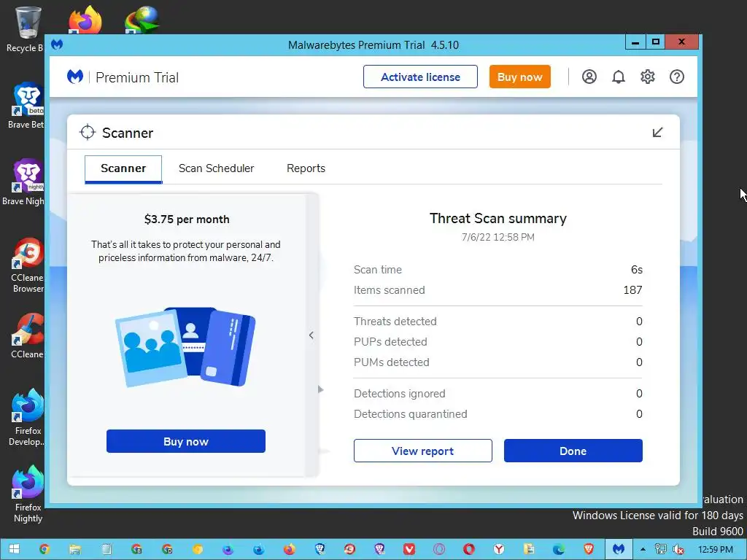Click the 12:59 PM taskbar clock
The image size is (747, 560).
point(715,550)
